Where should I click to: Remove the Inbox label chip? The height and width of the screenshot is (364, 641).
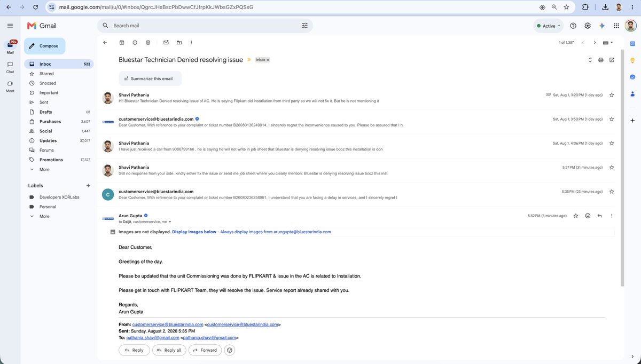pyautogui.click(x=268, y=60)
